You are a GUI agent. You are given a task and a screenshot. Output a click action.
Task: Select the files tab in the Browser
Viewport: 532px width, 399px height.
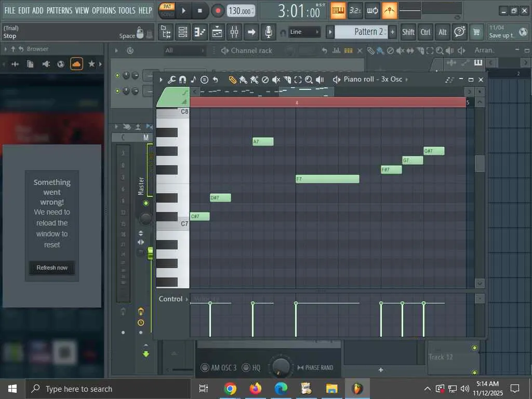click(30, 64)
